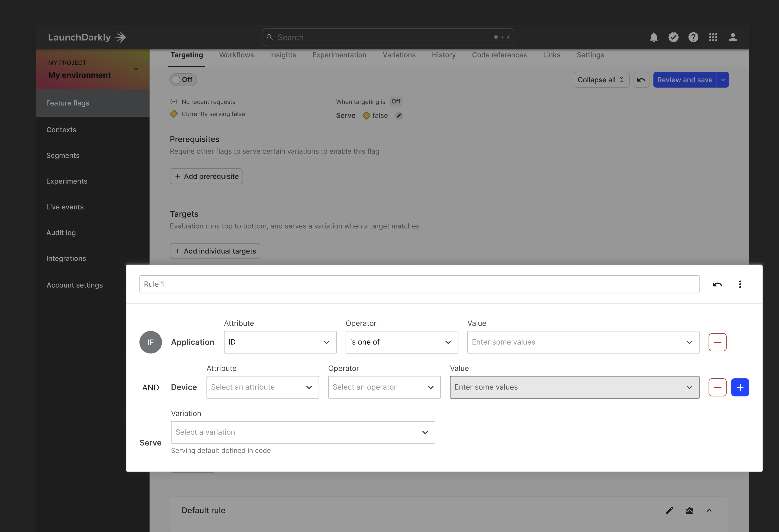The height and width of the screenshot is (532, 779).
Task: Open the 'is one of' operator dropdown
Action: [x=402, y=342]
